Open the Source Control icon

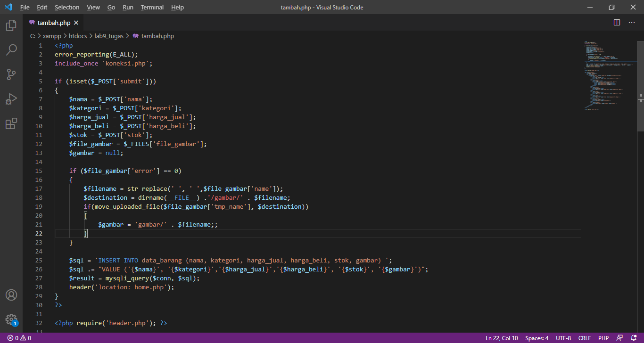tap(11, 74)
